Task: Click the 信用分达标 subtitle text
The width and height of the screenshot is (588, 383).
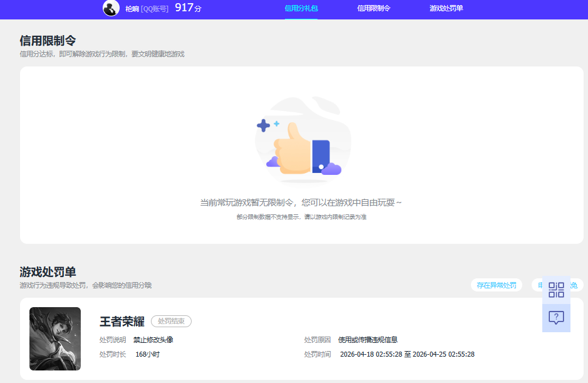Action: [x=102, y=54]
